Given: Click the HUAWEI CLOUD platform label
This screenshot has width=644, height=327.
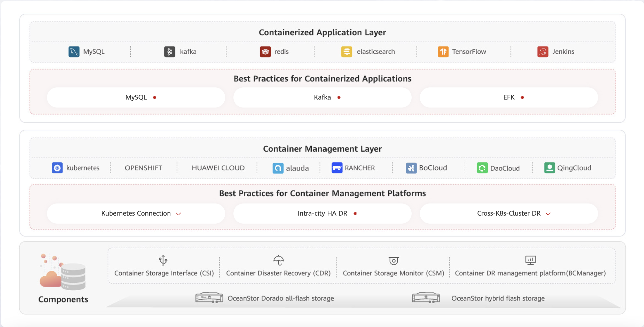Looking at the screenshot, I should coord(218,168).
